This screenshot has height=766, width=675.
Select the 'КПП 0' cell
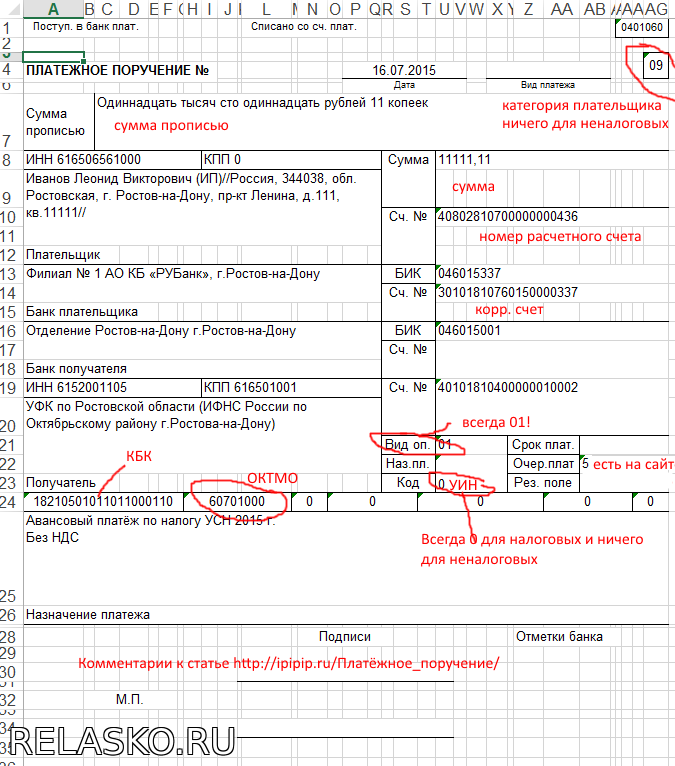[x=291, y=160]
